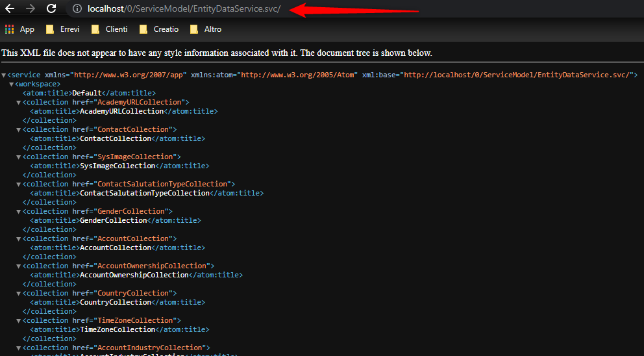Viewport: 644px width, 356px height.
Task: Collapse ContactSalutationTypeCollection node
Action: (x=19, y=184)
